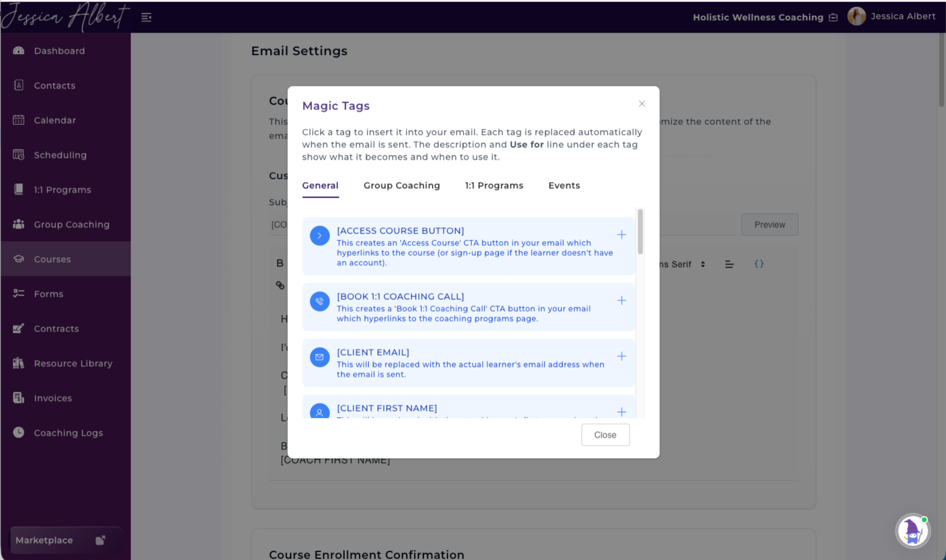This screenshot has width=946, height=560.
Task: Click the Calendar icon in sidebar
Action: click(x=18, y=120)
